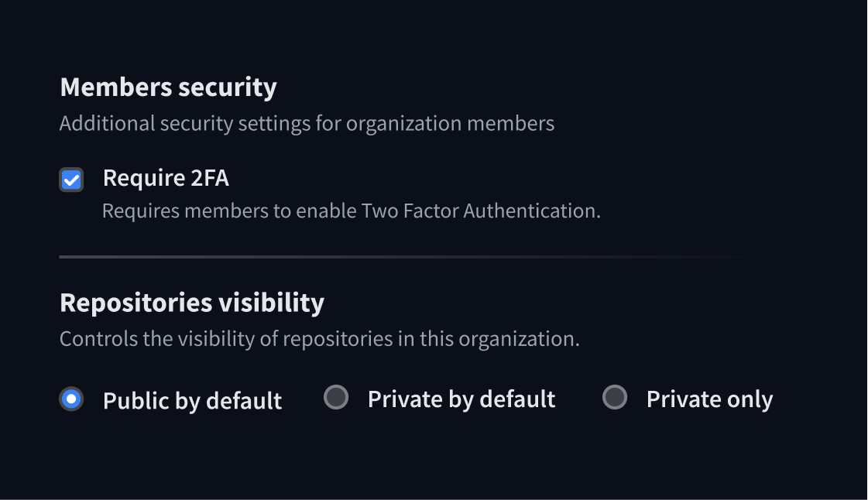Click the Private by default label
The width and height of the screenshot is (868, 500).
click(x=461, y=398)
